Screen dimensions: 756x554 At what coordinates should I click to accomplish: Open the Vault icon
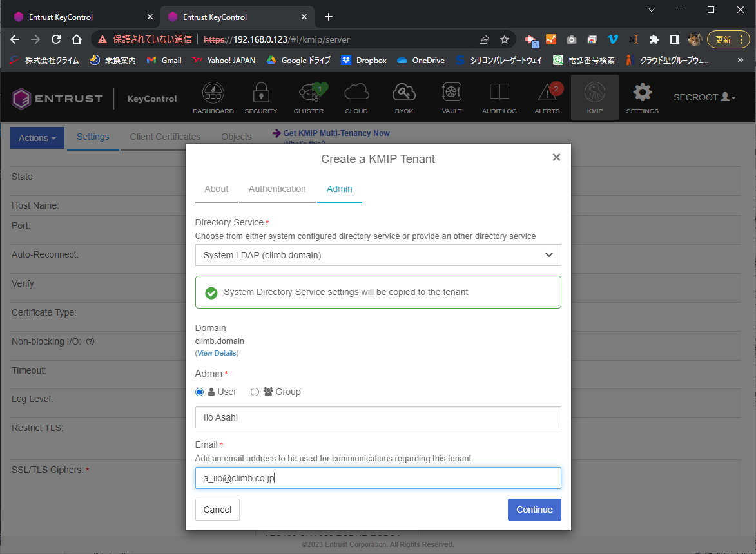pos(452,93)
